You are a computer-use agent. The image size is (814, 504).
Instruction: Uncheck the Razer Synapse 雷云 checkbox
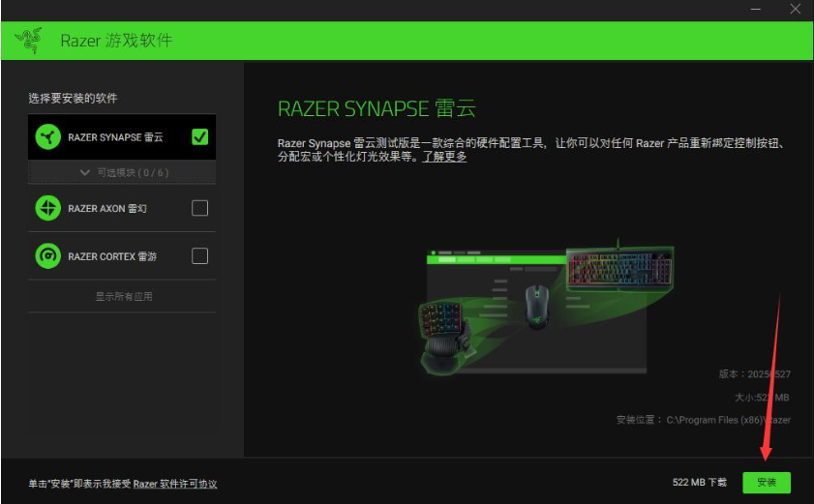point(199,137)
